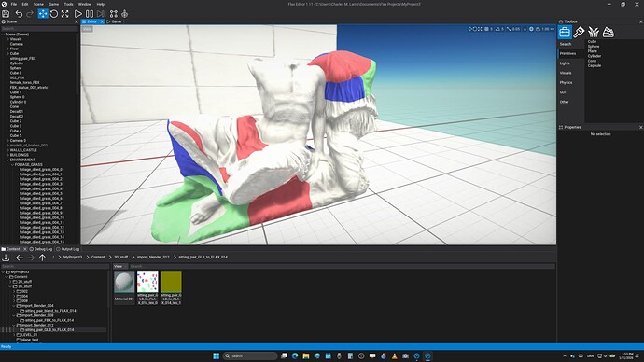
Task: Open the Scene menu
Action: [x=38, y=4]
